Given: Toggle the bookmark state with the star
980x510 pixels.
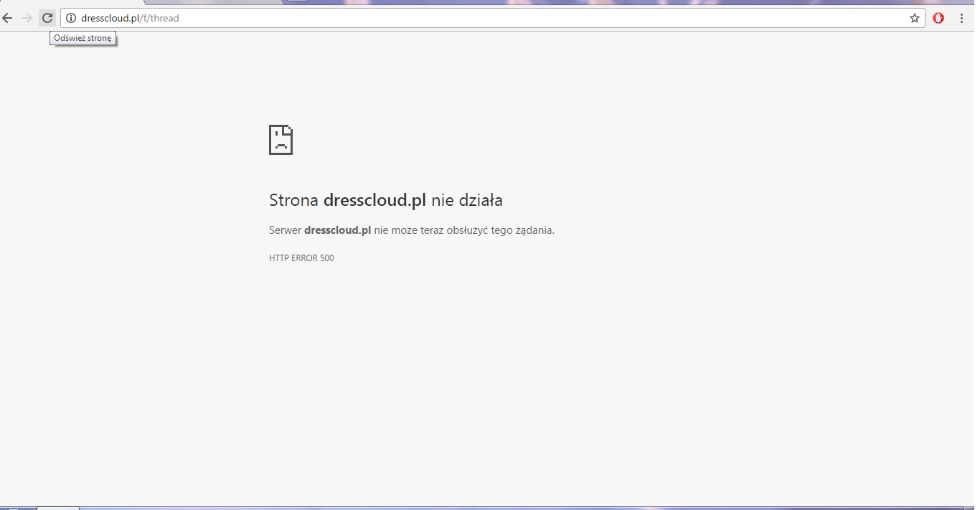Looking at the screenshot, I should (x=914, y=18).
